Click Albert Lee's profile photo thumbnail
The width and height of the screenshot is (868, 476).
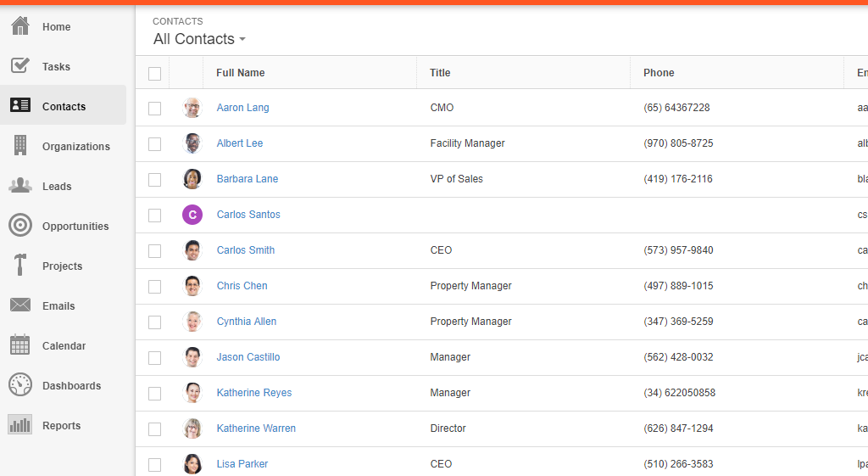click(192, 143)
